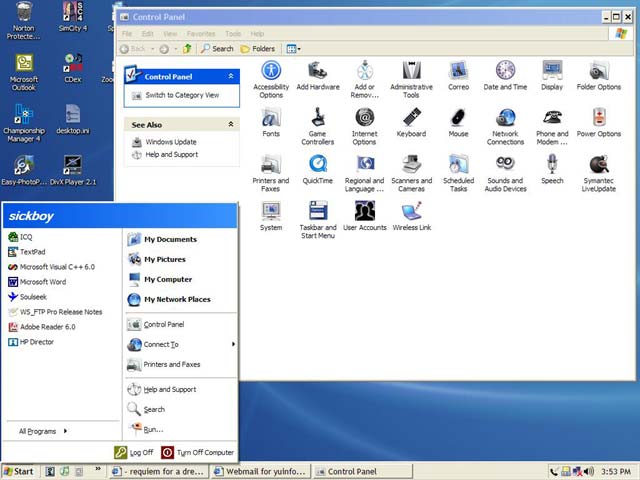Viewport: 640px width, 480px height.
Task: Open the QuickTime applet
Action: 318,169
